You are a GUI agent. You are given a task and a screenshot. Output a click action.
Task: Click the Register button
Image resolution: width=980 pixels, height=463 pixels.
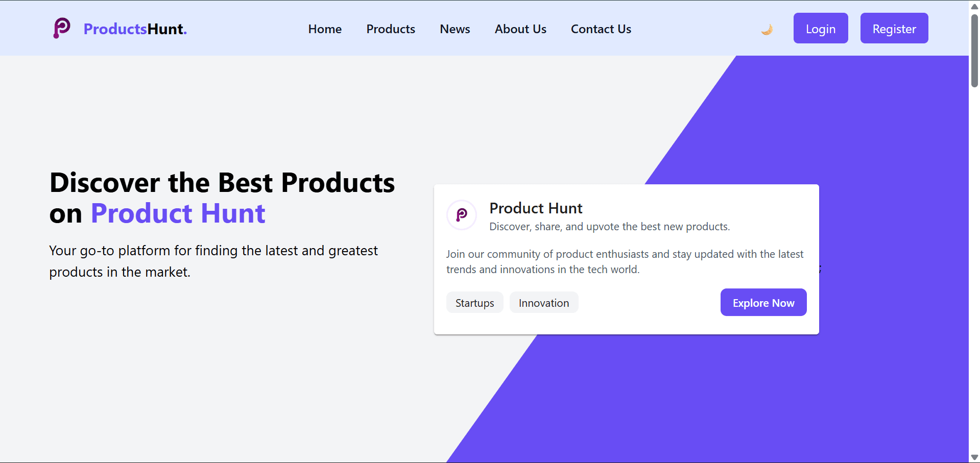(894, 28)
